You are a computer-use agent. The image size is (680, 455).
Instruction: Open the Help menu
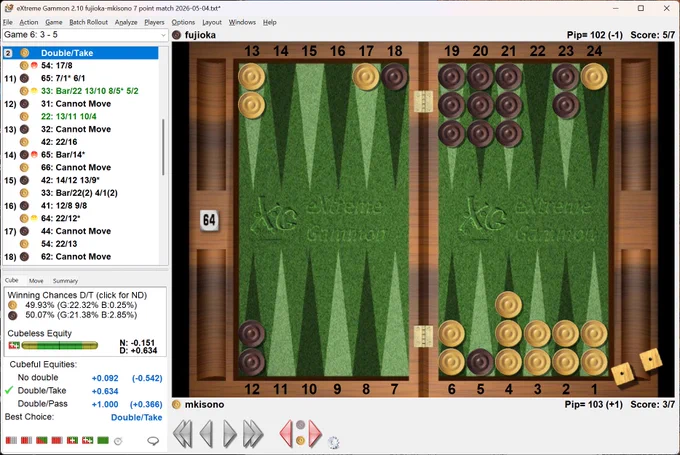pos(269,22)
